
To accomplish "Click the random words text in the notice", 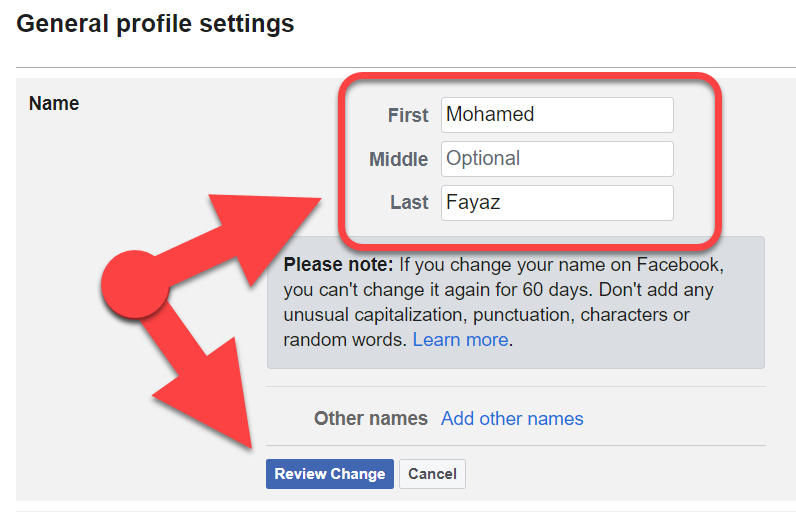I will (344, 340).
